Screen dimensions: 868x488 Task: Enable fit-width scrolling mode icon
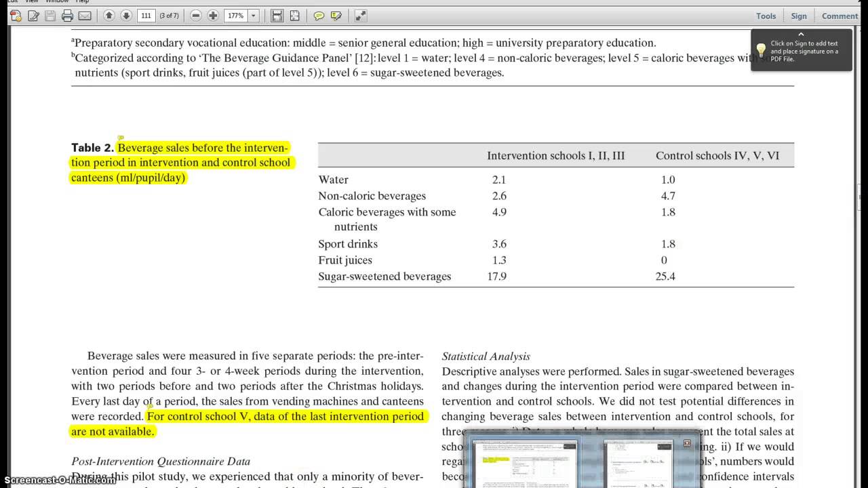[x=277, y=16]
